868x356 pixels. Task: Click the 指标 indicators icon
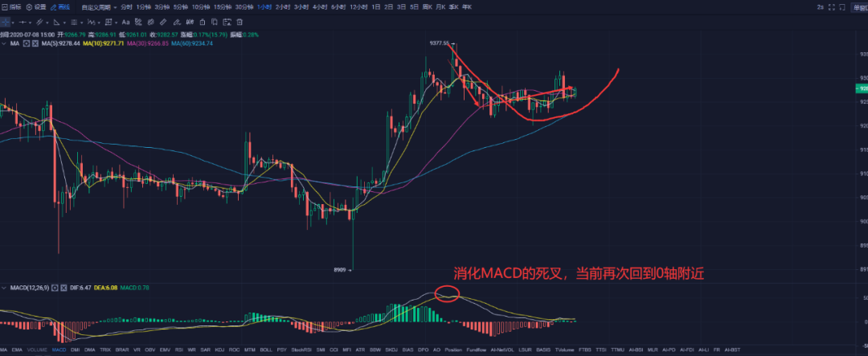pyautogui.click(x=12, y=6)
